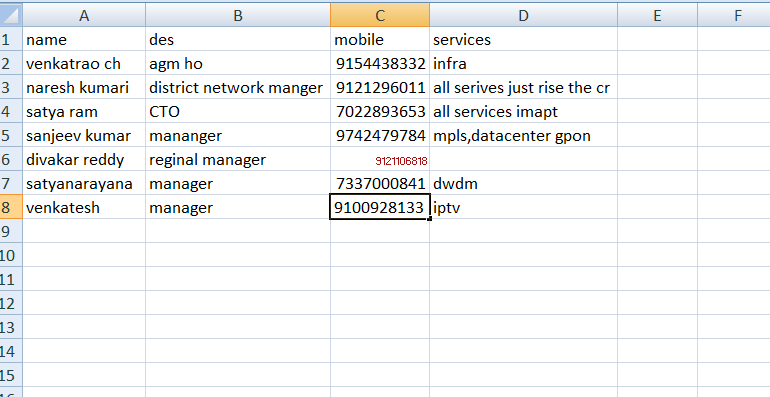Select mobile number 9121296011
The width and height of the screenshot is (770, 397).
pos(380,87)
